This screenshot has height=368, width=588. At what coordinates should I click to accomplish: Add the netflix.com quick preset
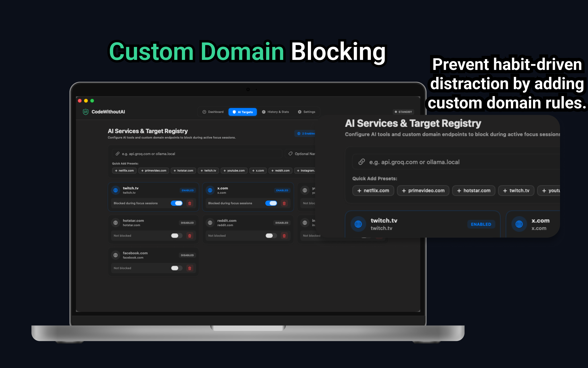124,171
